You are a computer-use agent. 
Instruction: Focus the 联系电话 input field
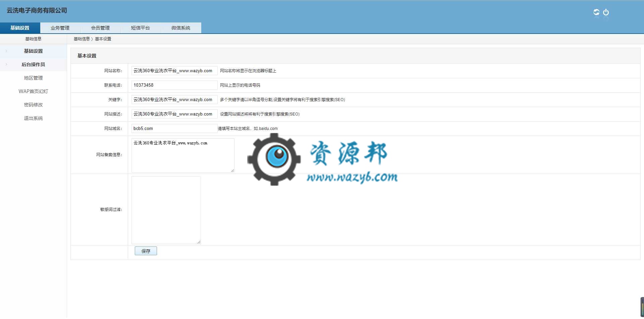[174, 85]
